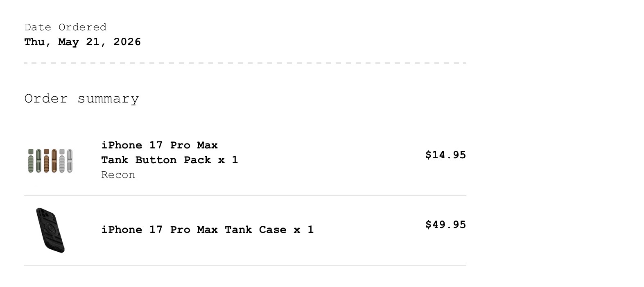The image size is (644, 287).
Task: Click the $14.95 price
Action: (x=445, y=155)
